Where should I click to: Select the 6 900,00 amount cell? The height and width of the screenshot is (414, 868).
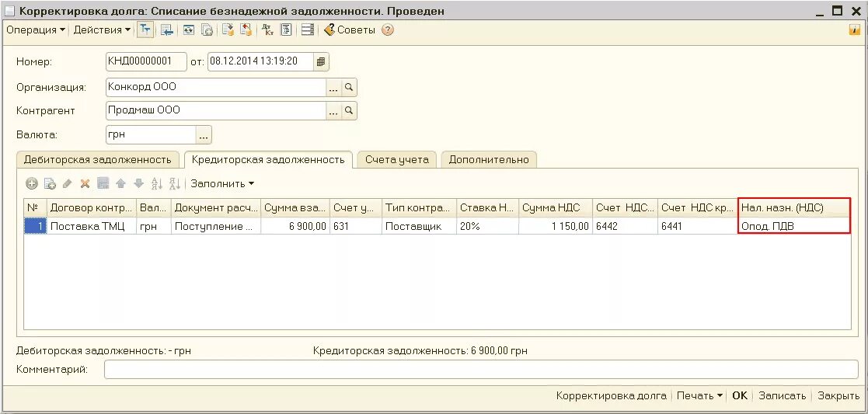click(295, 226)
